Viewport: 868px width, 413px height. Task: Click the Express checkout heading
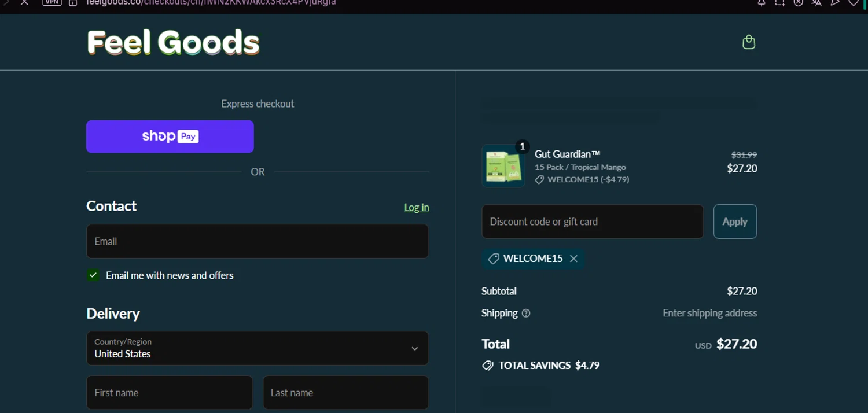[258, 104]
